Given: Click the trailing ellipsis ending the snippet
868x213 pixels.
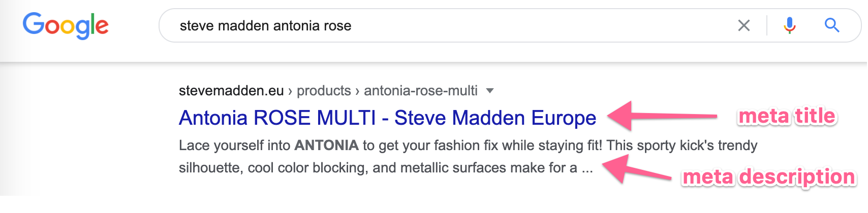Looking at the screenshot, I should 587,169.
